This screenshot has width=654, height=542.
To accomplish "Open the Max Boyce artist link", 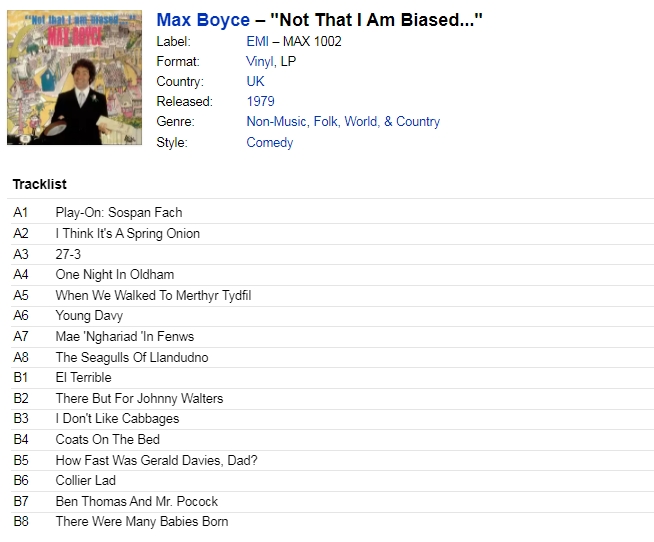I will 203,20.
